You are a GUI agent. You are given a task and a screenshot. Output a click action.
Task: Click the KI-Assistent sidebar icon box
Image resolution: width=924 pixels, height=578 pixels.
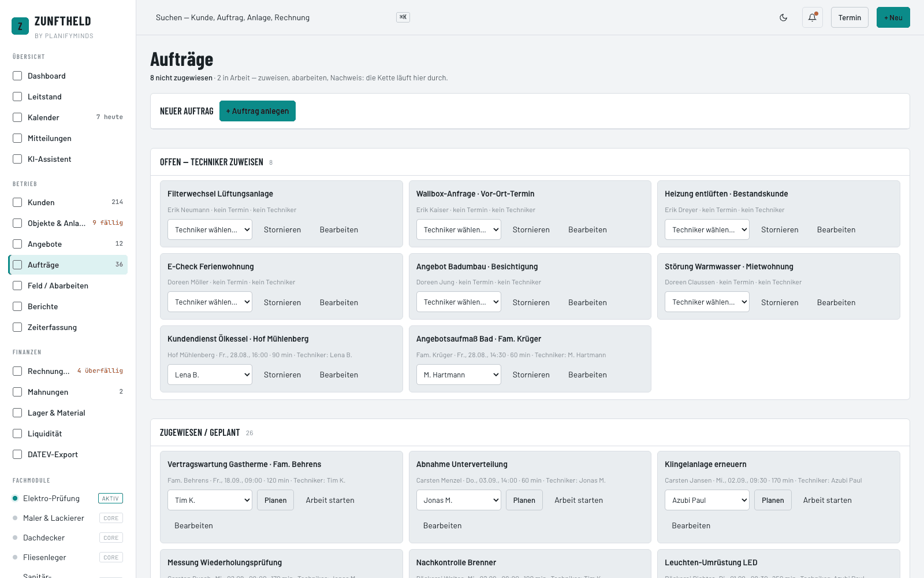tap(17, 159)
